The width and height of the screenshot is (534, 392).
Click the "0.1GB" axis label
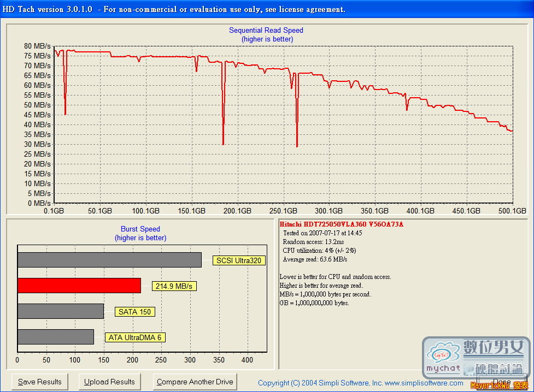coord(54,211)
